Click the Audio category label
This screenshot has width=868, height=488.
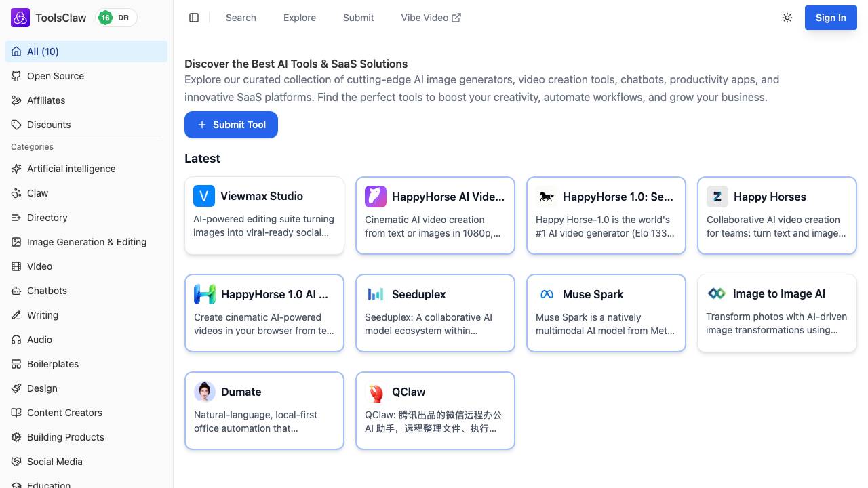[39, 340]
